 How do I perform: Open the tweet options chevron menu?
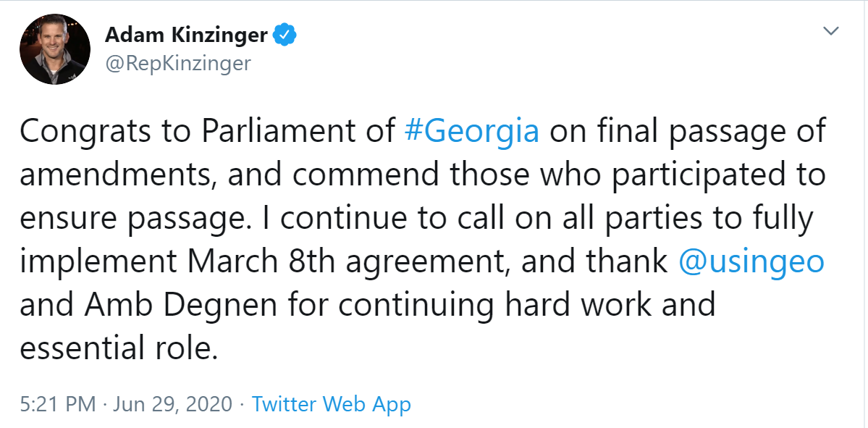pos(832,31)
